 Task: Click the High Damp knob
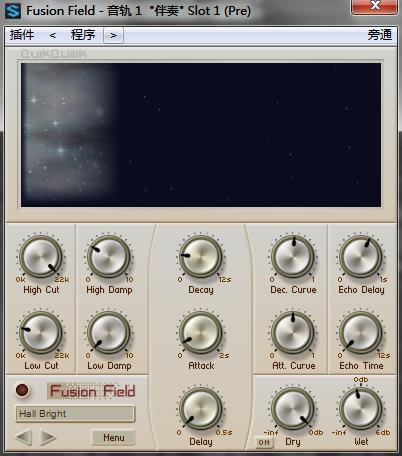[109, 257]
